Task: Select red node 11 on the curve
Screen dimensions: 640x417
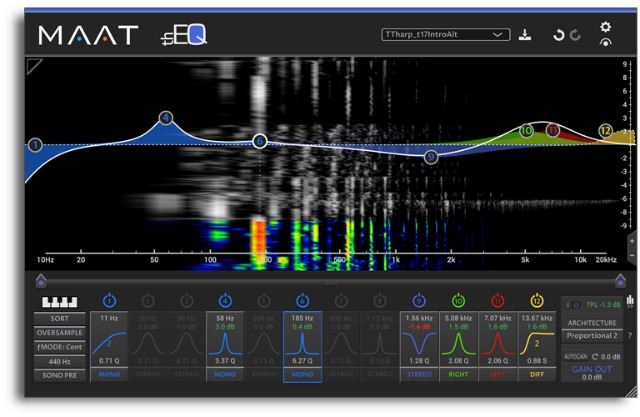Action: point(553,130)
